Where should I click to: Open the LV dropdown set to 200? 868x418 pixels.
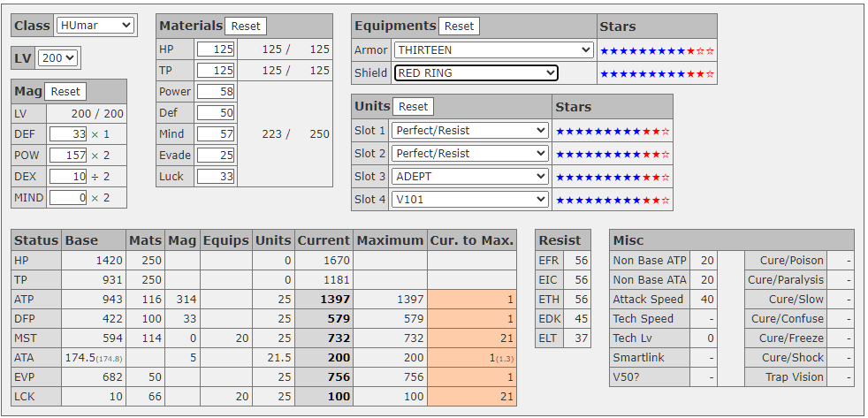click(57, 57)
